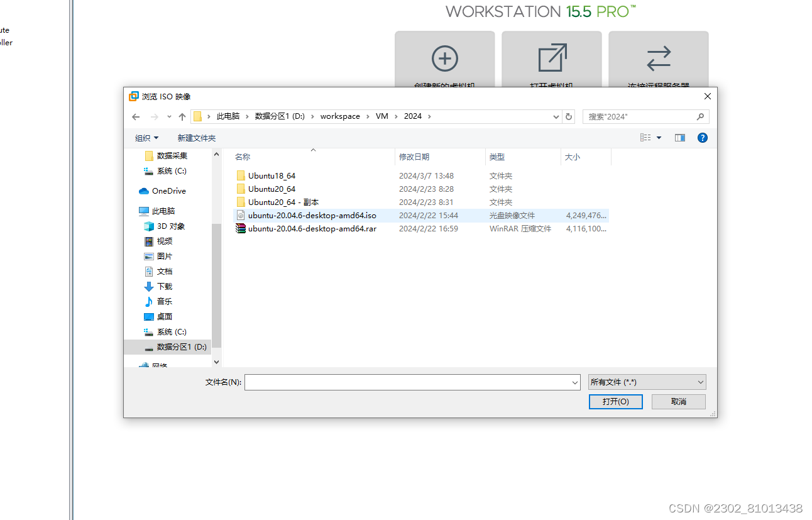Viewport: 812px width, 520px height.
Task: Open recent locations dropdown arrow
Action: point(169,117)
